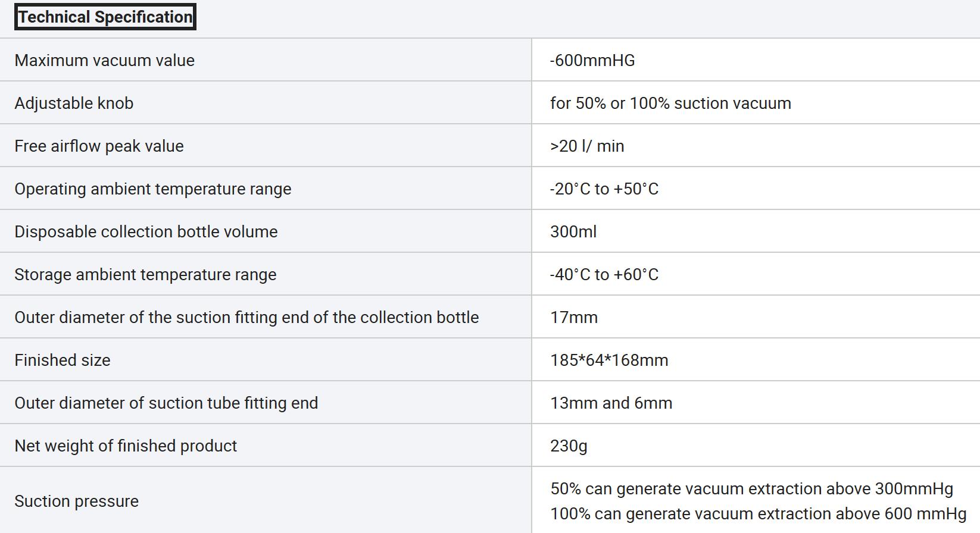
Task: Click the 300ml value cell
Action: point(573,231)
